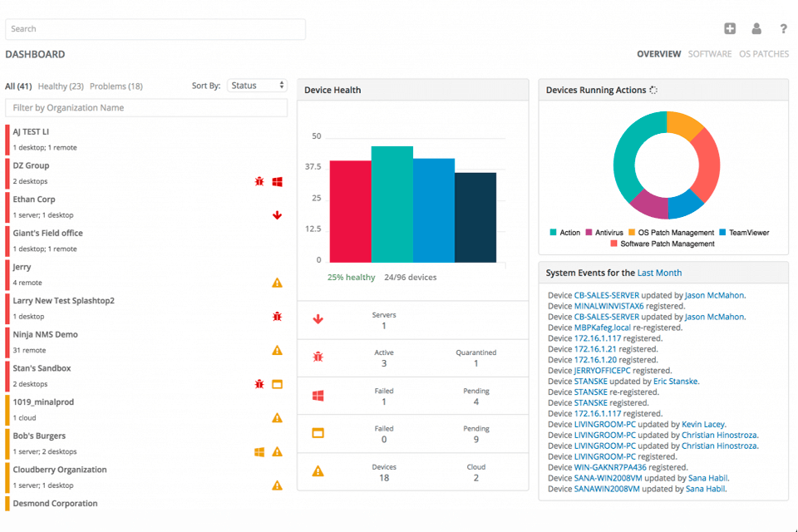Click the Windows OS patch icon for DZ Group
798x532 pixels.
[277, 181]
